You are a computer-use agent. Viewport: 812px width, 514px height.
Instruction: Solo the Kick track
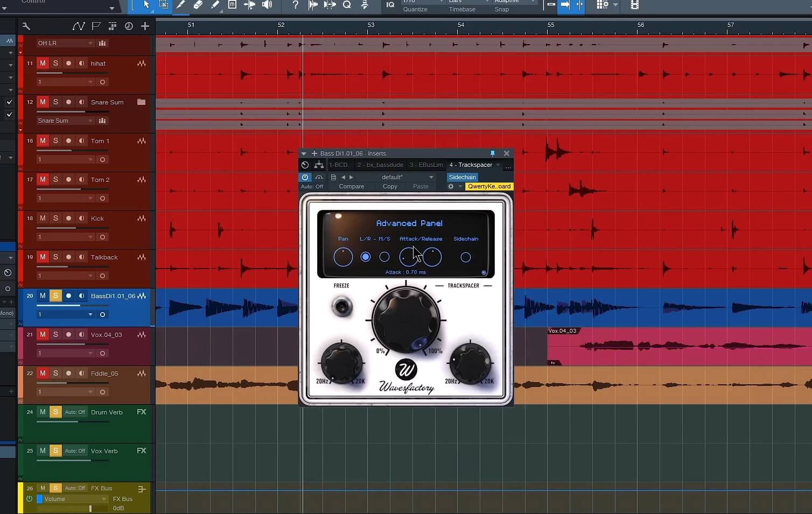pos(55,219)
